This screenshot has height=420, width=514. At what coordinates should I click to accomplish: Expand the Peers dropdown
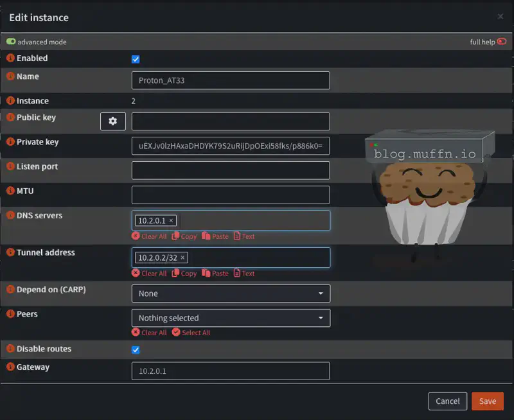tap(231, 318)
